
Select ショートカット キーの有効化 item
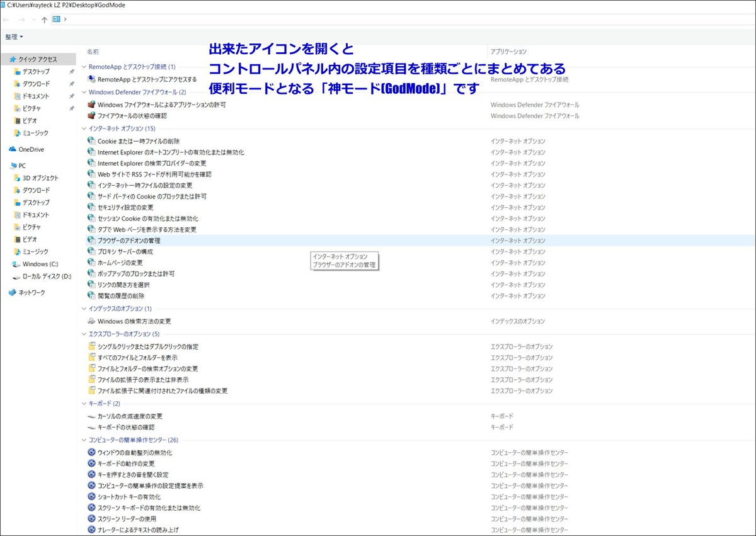129,497
